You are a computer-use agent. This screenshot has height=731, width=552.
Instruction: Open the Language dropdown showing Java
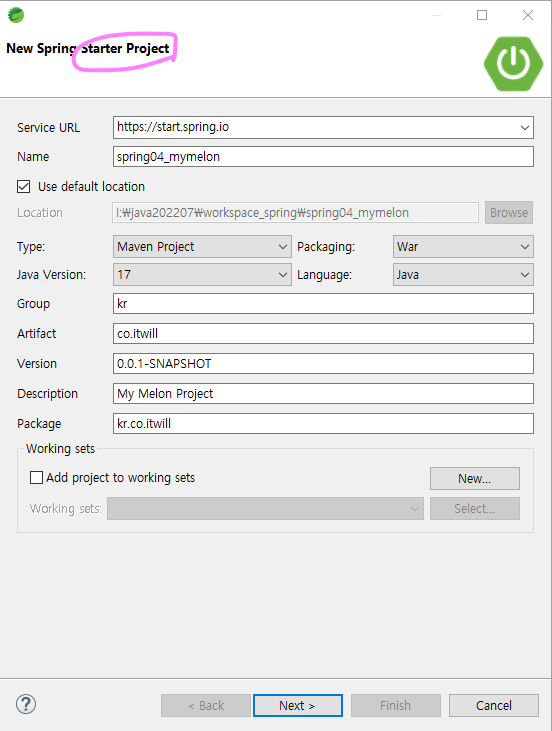coord(463,275)
